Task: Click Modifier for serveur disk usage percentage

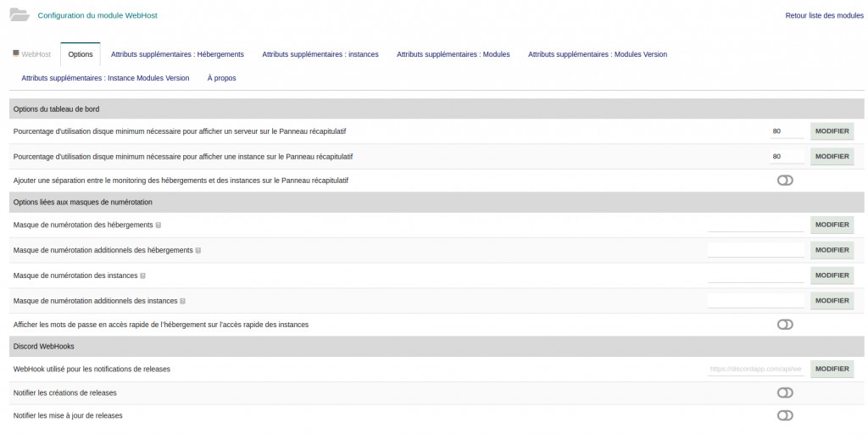Action: click(x=832, y=131)
